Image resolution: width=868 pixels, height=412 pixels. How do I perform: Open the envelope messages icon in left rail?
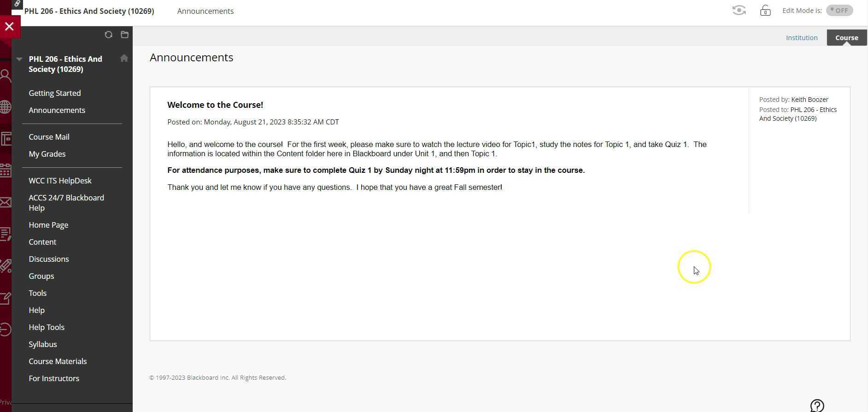click(x=6, y=202)
